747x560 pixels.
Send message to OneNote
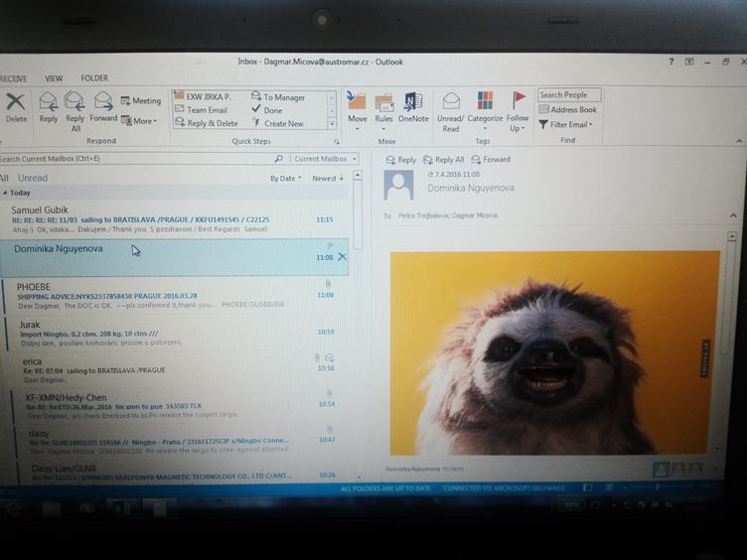click(x=413, y=107)
